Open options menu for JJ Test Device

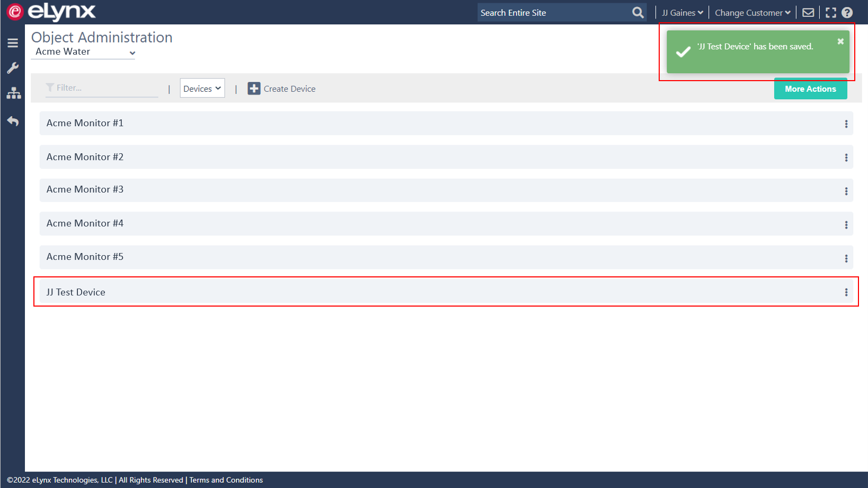[x=846, y=292]
